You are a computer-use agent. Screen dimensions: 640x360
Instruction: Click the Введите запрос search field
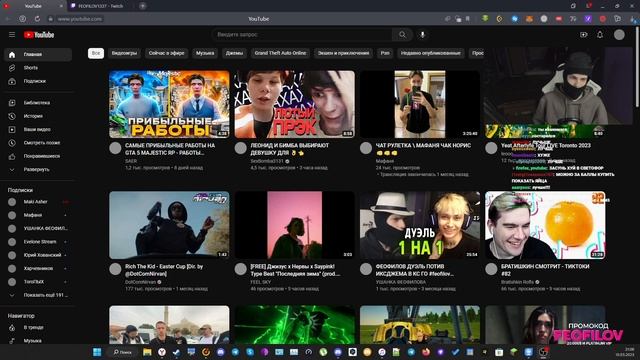click(x=302, y=35)
